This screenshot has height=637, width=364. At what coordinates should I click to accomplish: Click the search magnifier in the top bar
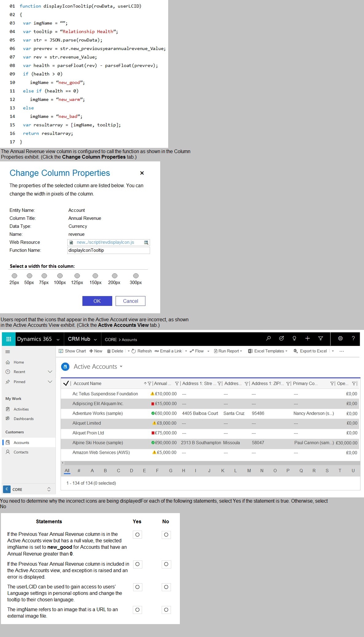[x=268, y=338]
